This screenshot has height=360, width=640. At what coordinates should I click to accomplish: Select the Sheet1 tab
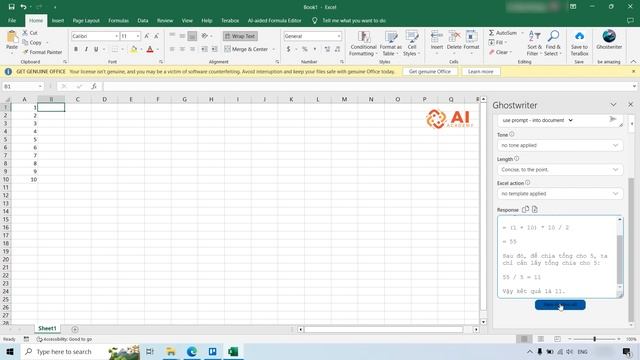tap(47, 328)
